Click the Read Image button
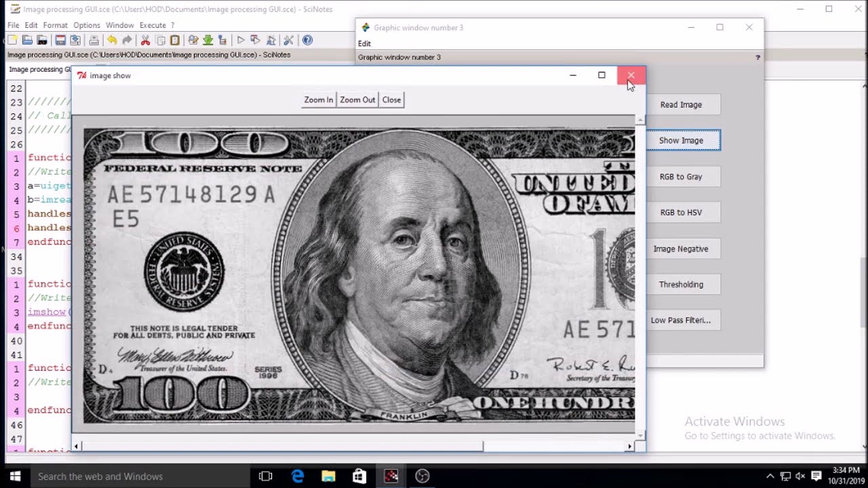The image size is (868, 488). click(x=681, y=104)
